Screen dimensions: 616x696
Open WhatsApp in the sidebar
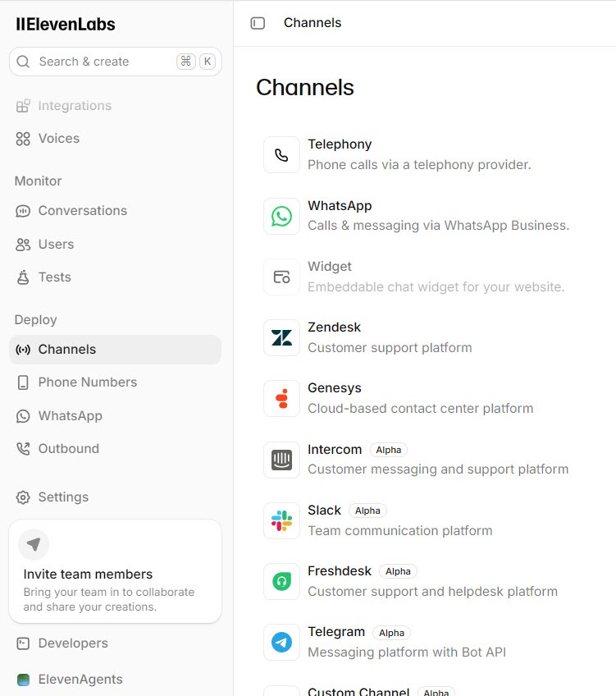(116, 415)
